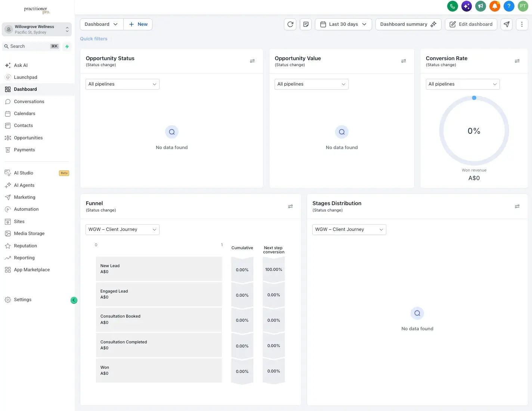Open the orange notifications bell
Screen dimensions: 532x411
[495, 6]
